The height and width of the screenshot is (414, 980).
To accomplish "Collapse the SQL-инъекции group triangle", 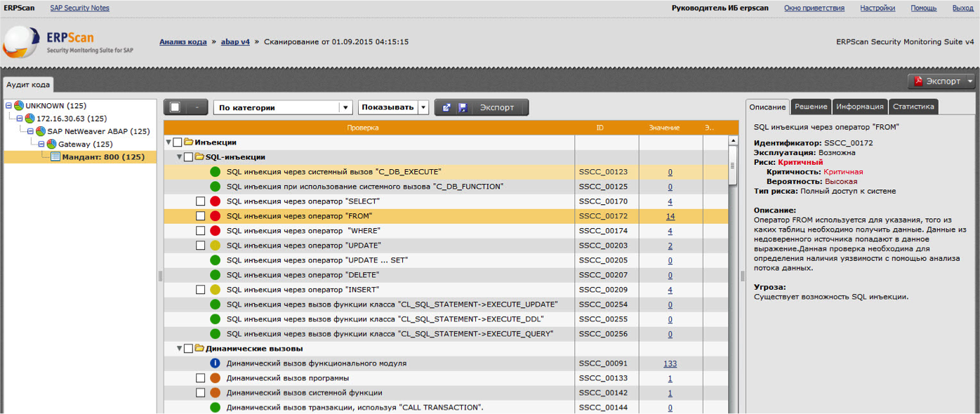I will 180,157.
